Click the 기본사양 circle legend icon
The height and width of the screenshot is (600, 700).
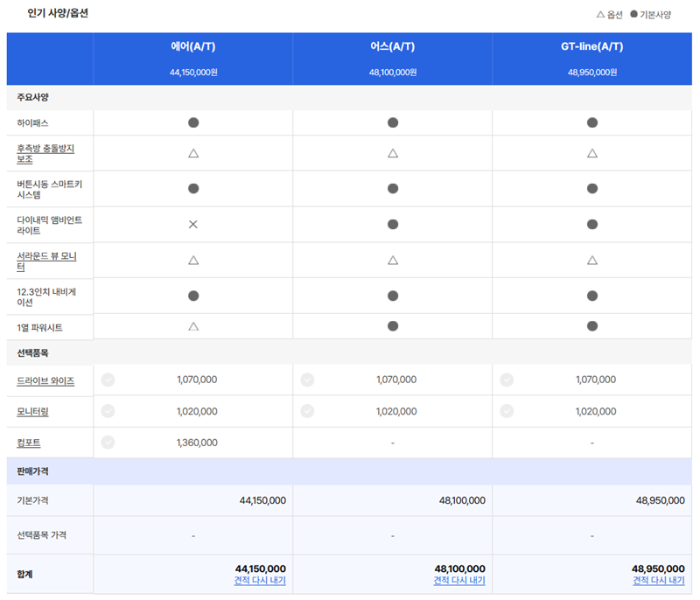pyautogui.click(x=633, y=14)
